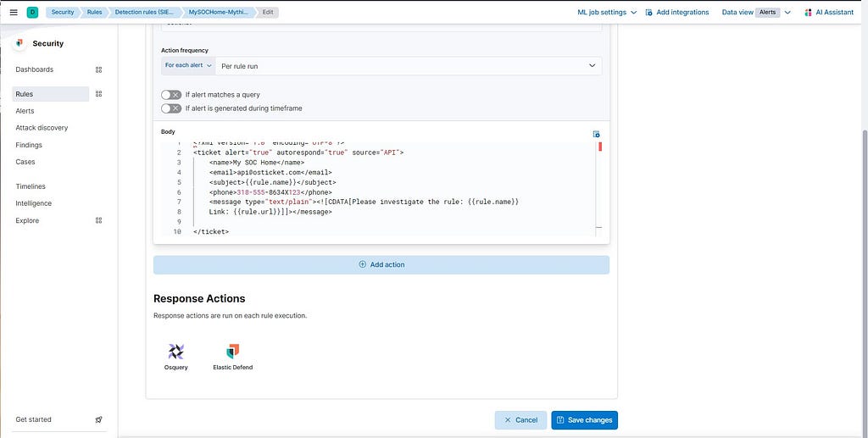This screenshot has height=438, width=868.
Task: Go to MySOCHome-Mythi... rule breadcrumb
Action: pos(218,12)
